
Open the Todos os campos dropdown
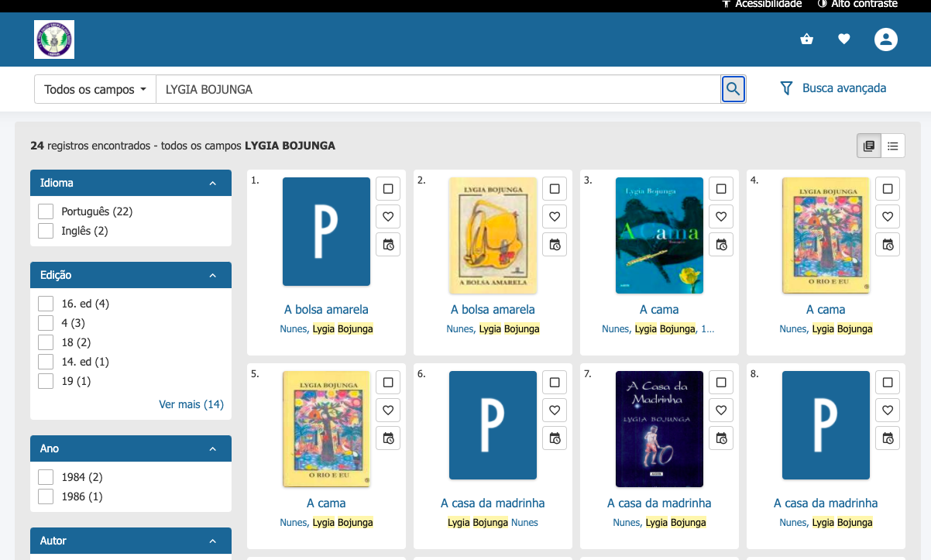coord(95,89)
